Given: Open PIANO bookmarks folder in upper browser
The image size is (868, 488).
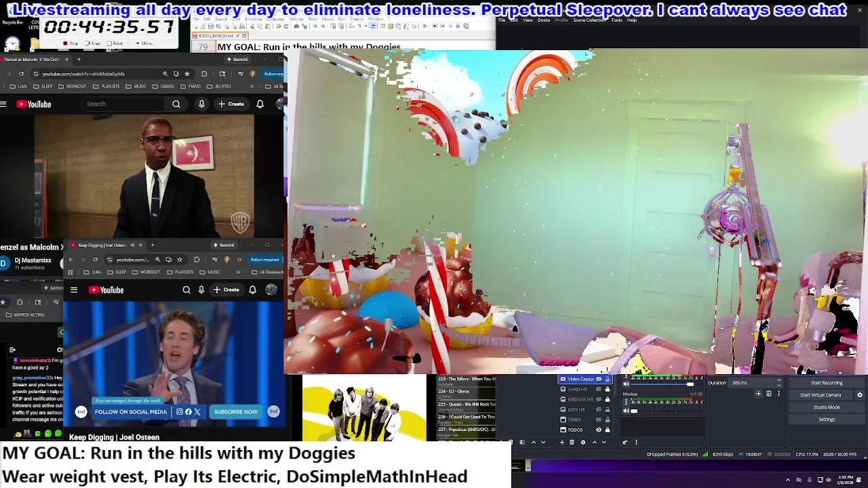Looking at the screenshot, I should tap(189, 86).
